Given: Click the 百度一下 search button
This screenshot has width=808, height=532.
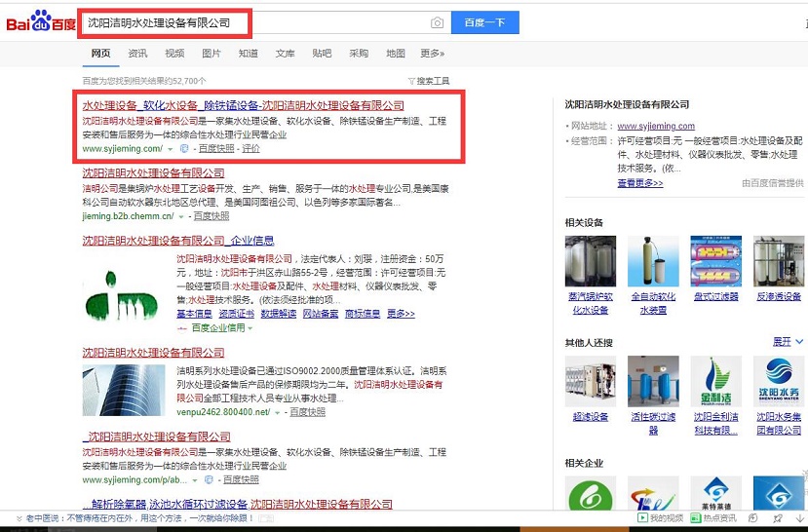Looking at the screenshot, I should pos(485,22).
